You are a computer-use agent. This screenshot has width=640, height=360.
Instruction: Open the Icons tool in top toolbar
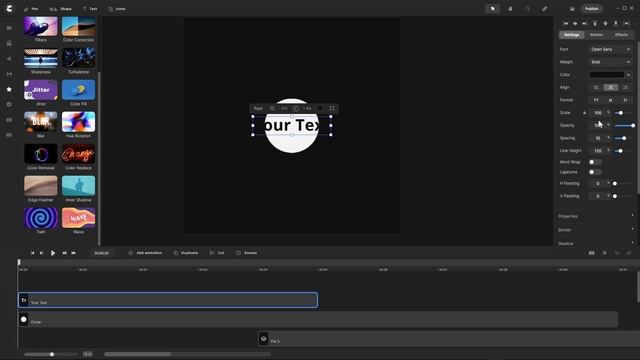tap(117, 9)
